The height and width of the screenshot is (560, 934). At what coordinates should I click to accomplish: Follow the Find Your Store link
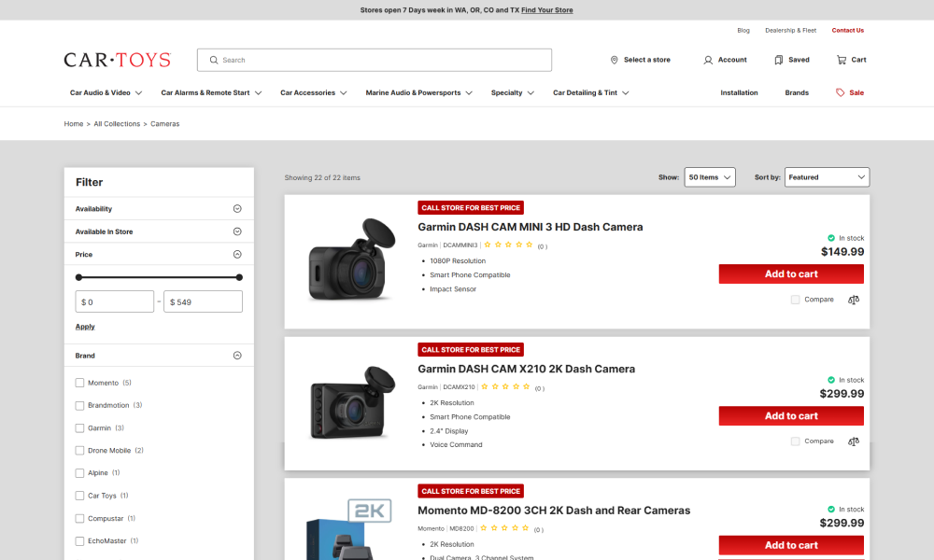pos(547,10)
